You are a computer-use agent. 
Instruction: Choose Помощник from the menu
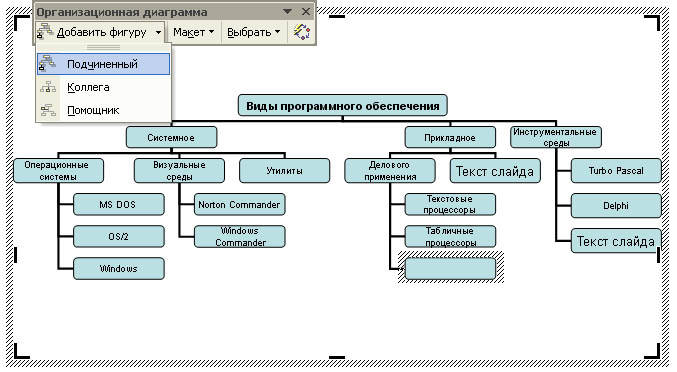tap(103, 110)
